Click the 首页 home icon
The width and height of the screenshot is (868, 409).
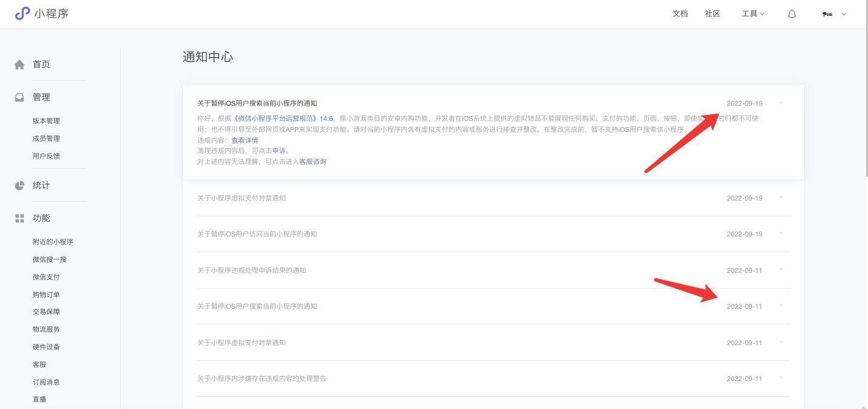click(19, 64)
